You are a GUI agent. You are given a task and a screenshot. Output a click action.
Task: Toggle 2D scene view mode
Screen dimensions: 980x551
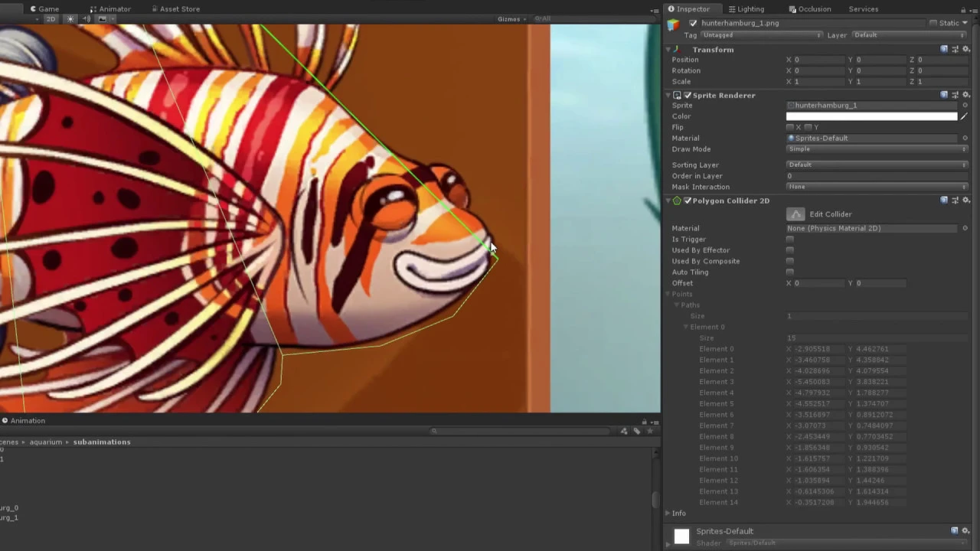tap(51, 19)
